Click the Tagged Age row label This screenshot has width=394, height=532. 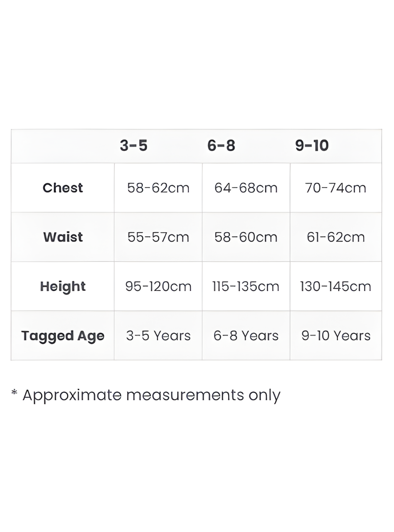point(63,336)
